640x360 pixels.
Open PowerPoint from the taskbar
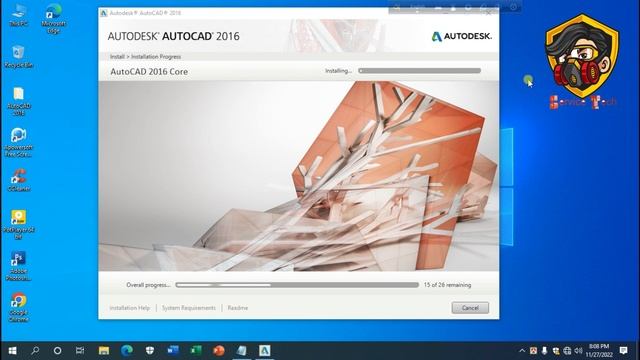click(x=219, y=351)
